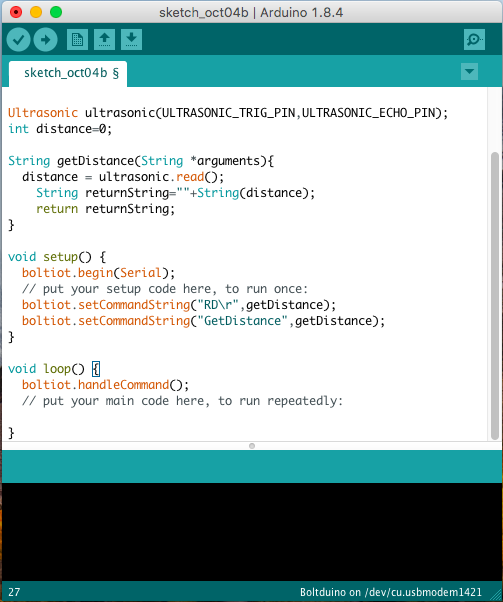This screenshot has width=503, height=602.
Task: Click the green zoom window button
Action: (x=56, y=12)
